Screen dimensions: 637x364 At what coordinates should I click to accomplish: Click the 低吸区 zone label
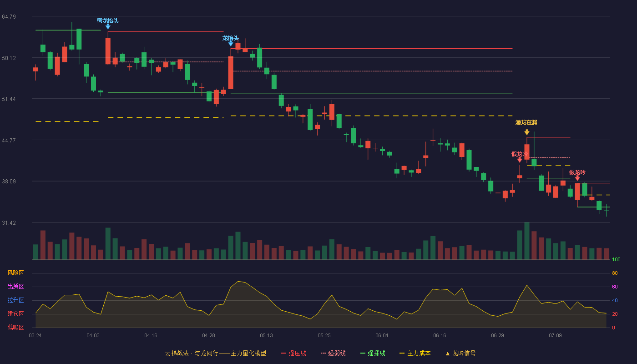pos(15,327)
